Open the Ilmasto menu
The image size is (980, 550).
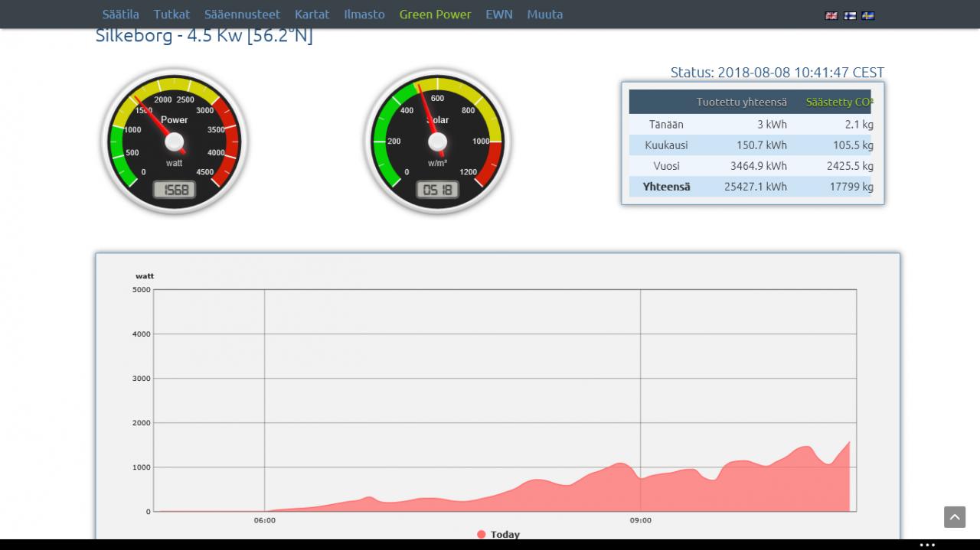(x=364, y=15)
